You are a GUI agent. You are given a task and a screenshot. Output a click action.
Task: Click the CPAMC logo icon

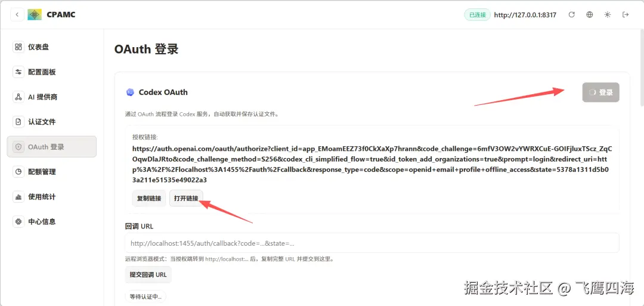point(35,15)
